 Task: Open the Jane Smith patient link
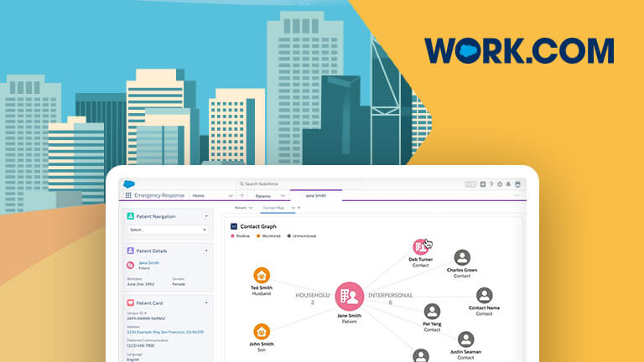[x=148, y=262]
